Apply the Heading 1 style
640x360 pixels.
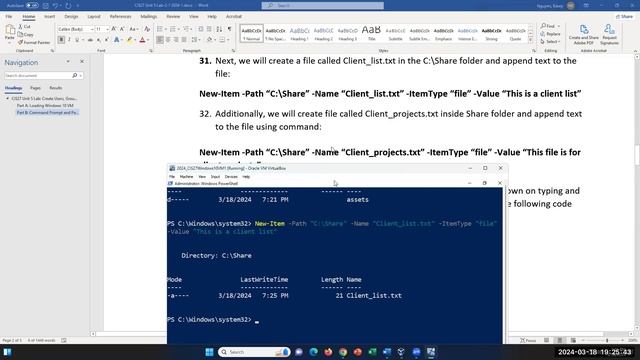pos(300,33)
